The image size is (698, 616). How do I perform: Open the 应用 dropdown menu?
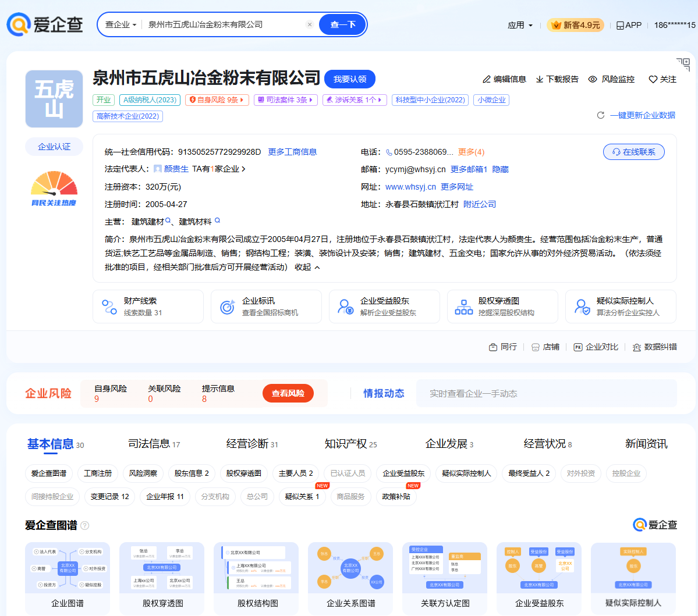[520, 26]
